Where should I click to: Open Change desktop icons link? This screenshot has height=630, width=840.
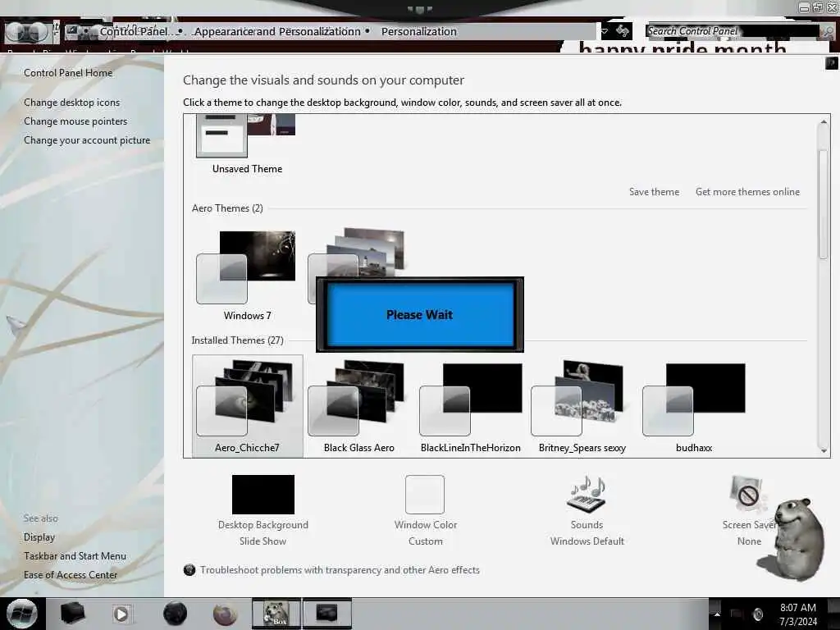[72, 103]
